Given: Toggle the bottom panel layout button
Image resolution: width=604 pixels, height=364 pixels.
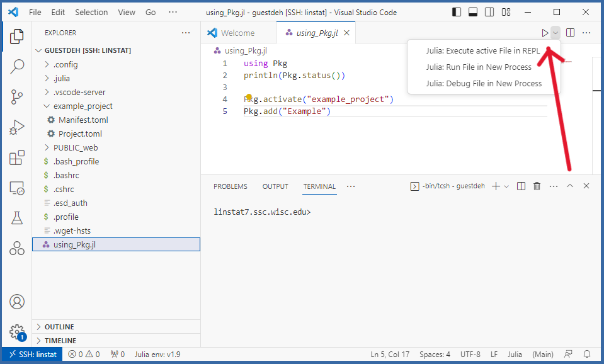Looking at the screenshot, I should [x=473, y=12].
